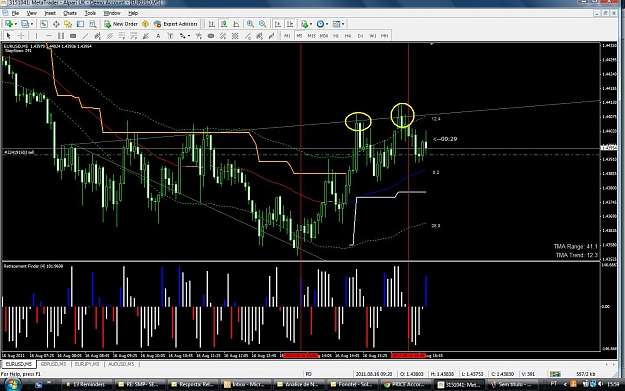
Task: Open '13 Reminders' taskbar window
Action: 86,385
